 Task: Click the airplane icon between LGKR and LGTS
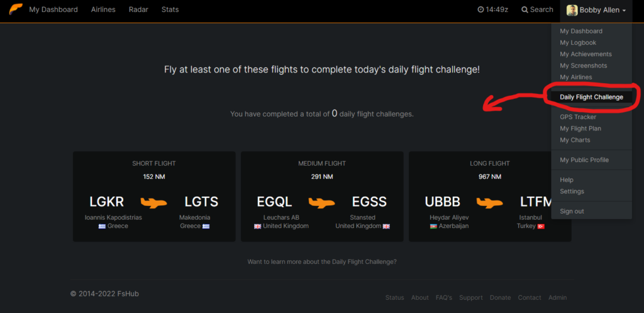153,202
